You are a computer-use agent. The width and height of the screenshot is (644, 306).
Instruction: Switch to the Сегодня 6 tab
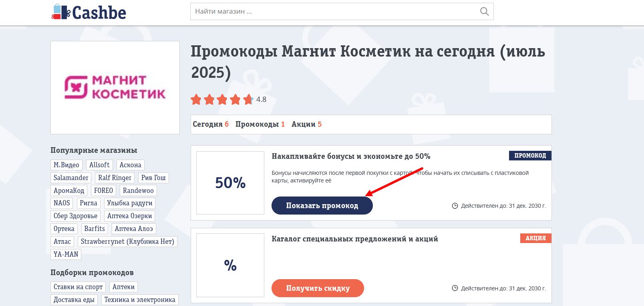coord(211,124)
